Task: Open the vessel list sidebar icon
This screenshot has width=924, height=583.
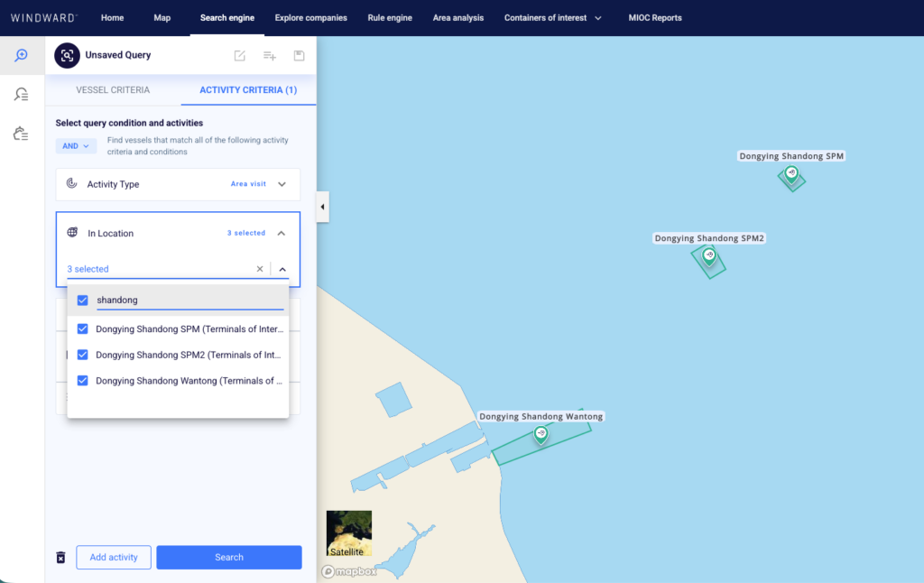Action: pyautogui.click(x=22, y=134)
